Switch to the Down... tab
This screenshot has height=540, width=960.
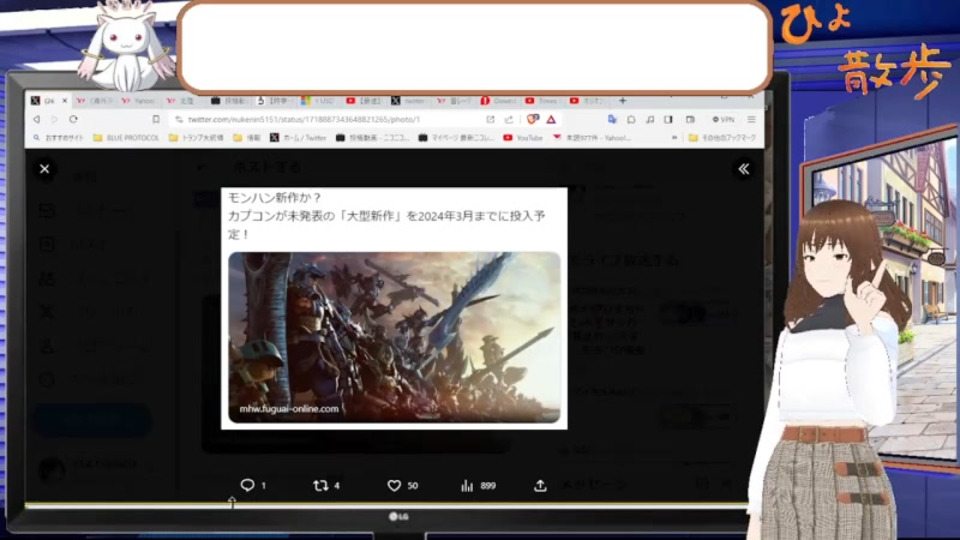498,100
